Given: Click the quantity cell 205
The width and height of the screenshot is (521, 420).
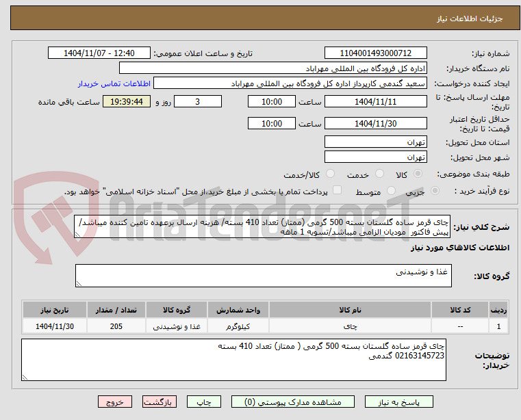Looking at the screenshot, I should [116, 326].
